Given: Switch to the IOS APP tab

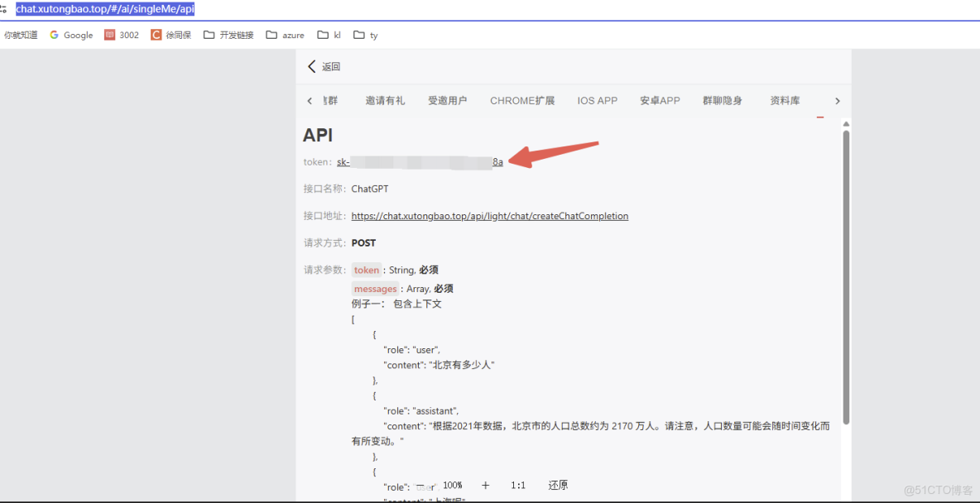Looking at the screenshot, I should [597, 100].
